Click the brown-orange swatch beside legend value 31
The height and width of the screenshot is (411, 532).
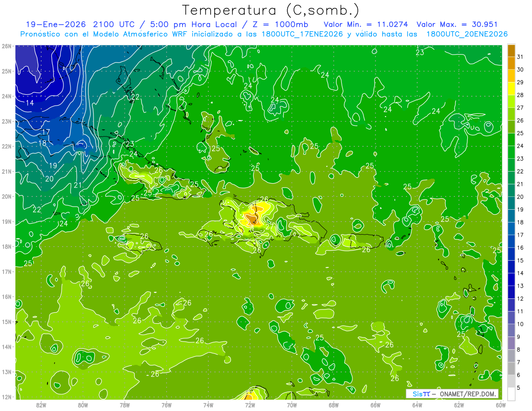coord(511,51)
